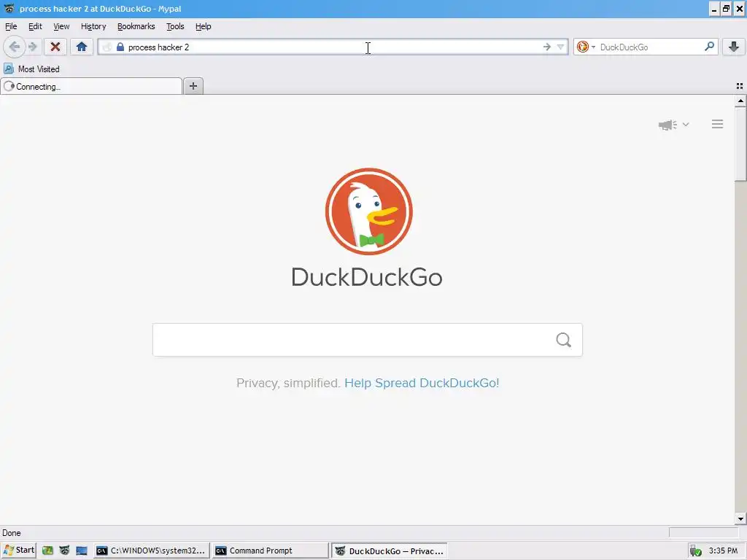Screen dimensions: 747x560
Task: Click the Done status bar text
Action: click(x=12, y=533)
